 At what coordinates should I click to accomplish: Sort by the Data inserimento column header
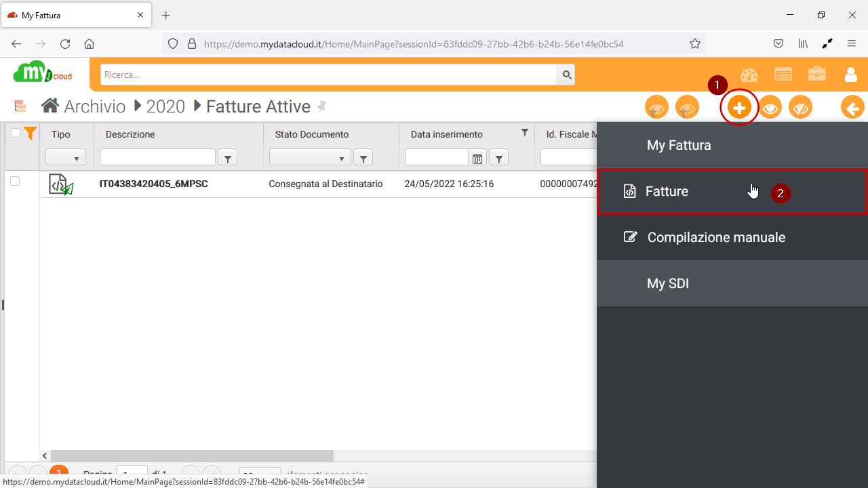click(x=447, y=134)
